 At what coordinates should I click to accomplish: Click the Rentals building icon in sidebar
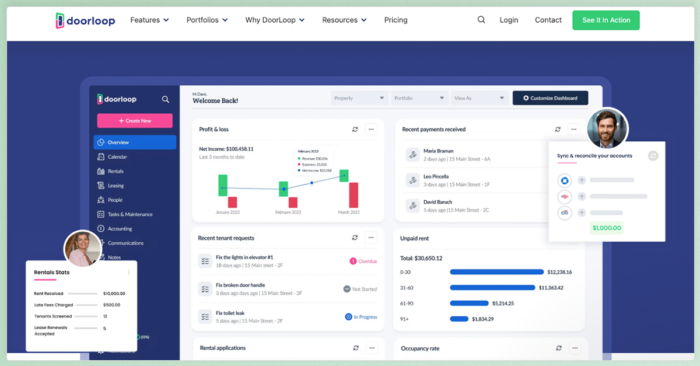(101, 171)
